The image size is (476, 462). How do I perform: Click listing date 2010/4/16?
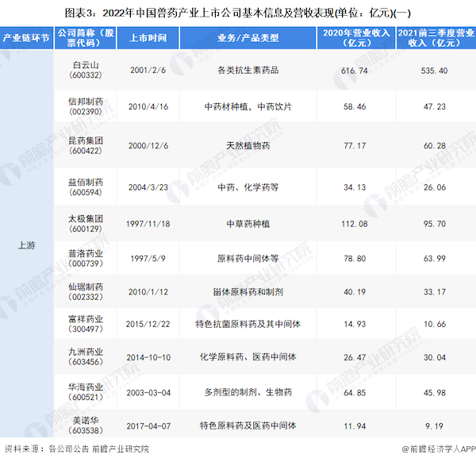pos(148,106)
